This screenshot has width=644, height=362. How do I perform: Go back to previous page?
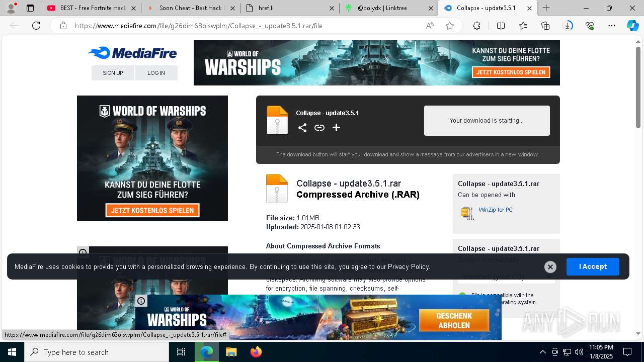14,26
